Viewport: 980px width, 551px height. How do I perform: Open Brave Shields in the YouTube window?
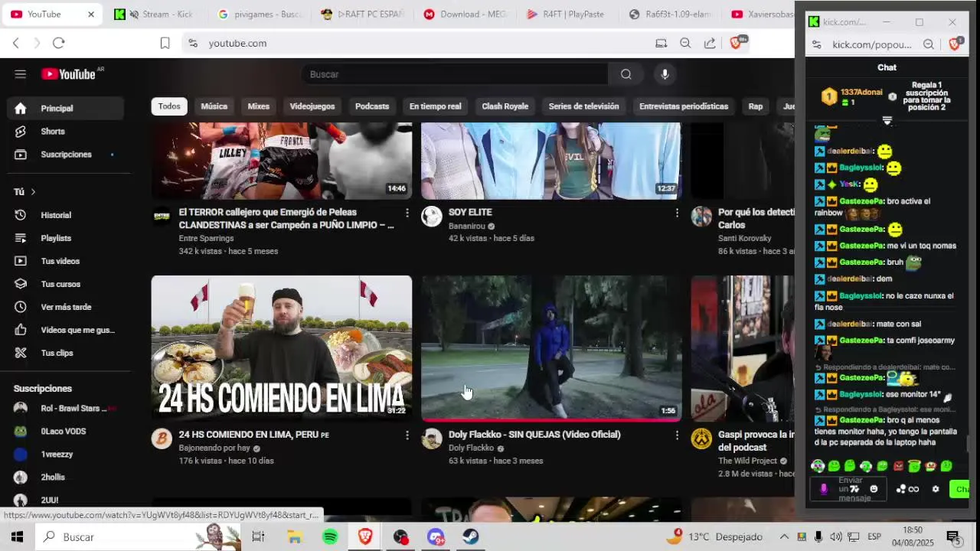point(737,43)
